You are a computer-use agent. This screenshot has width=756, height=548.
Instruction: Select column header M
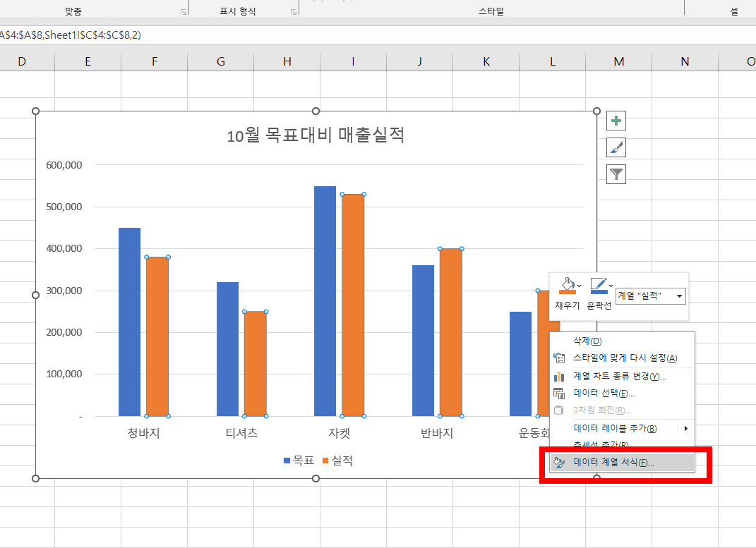619,61
